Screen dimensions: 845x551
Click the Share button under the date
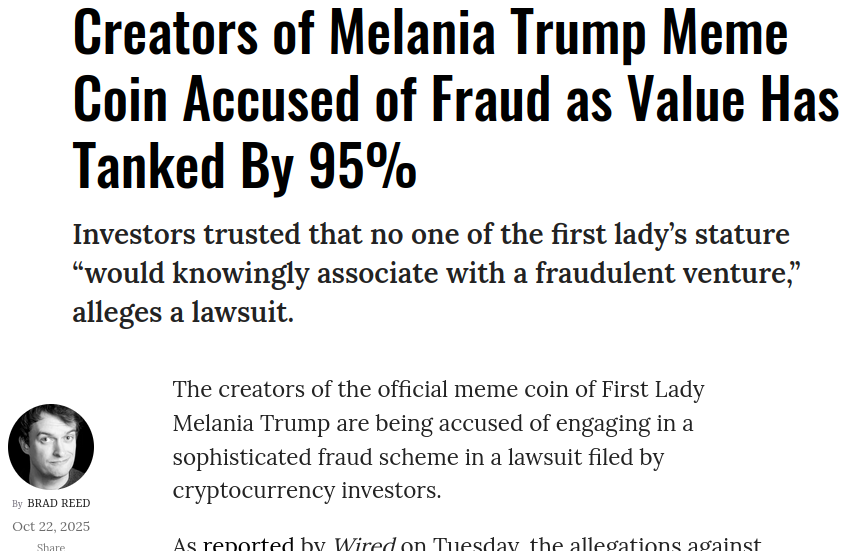[x=51, y=546]
